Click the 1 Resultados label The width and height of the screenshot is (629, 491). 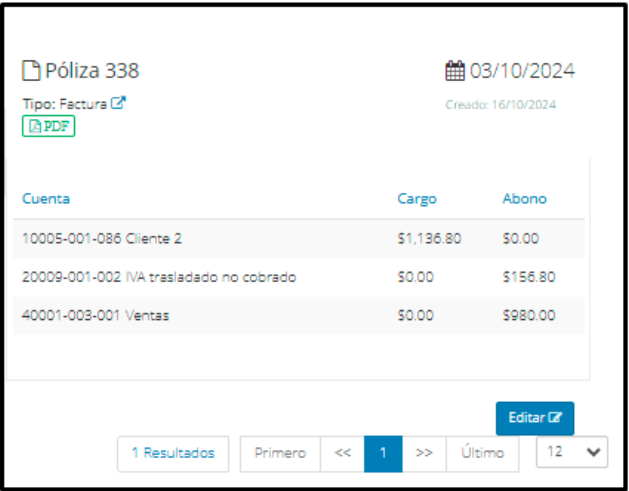coord(173,454)
